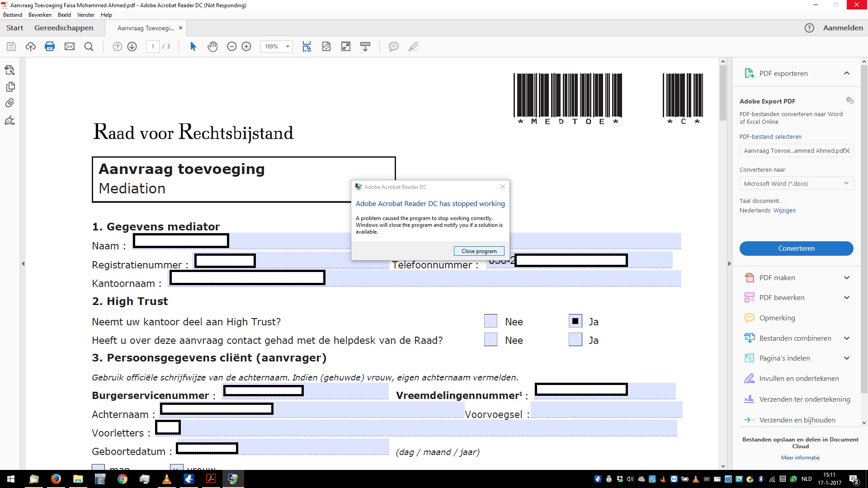Screen dimensions: 868x488
Task: Open the attachments paperclip panel
Action: point(9,103)
